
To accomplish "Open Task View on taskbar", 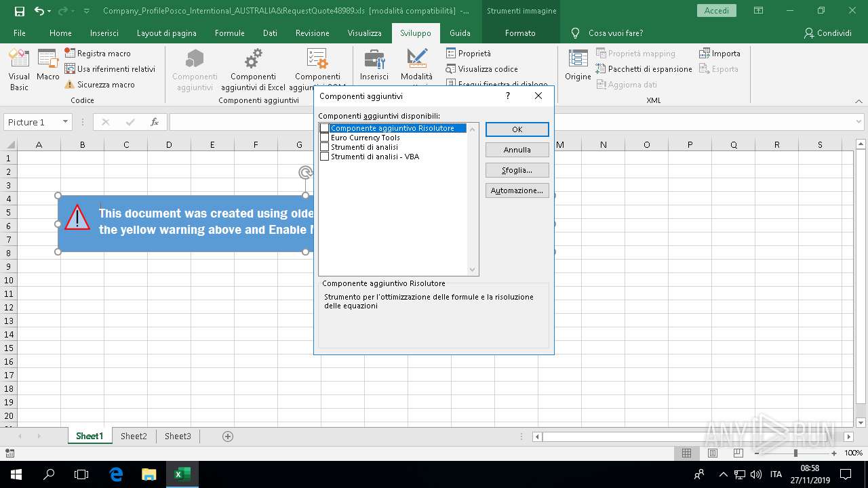I will pyautogui.click(x=81, y=474).
